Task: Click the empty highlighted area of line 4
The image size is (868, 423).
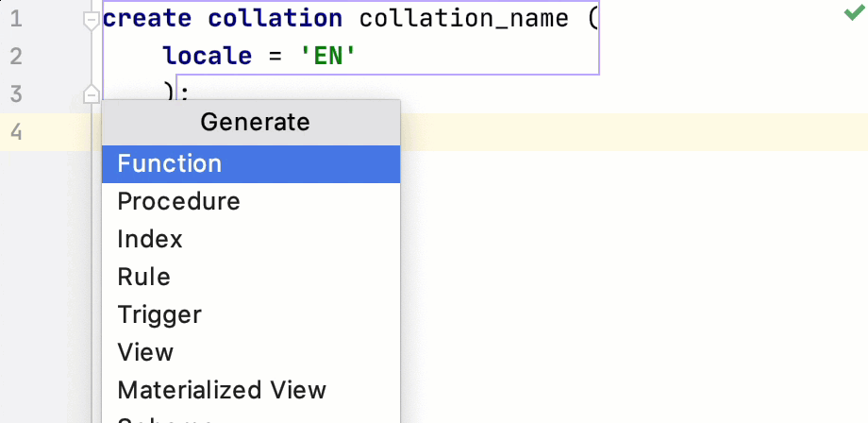Action: click(632, 132)
